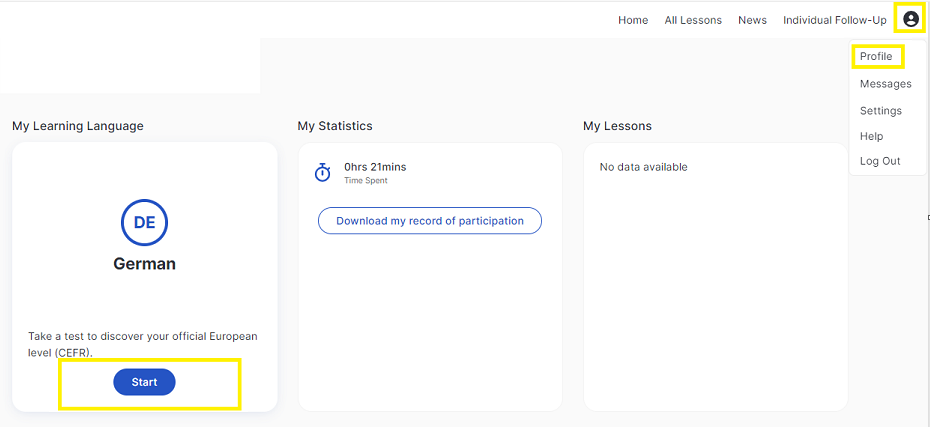This screenshot has width=930, height=427.
Task: Select Settings in the account dropdown
Action: click(x=881, y=111)
